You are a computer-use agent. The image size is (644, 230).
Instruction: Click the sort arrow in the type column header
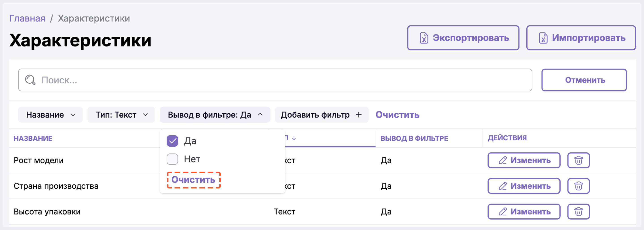(294, 138)
